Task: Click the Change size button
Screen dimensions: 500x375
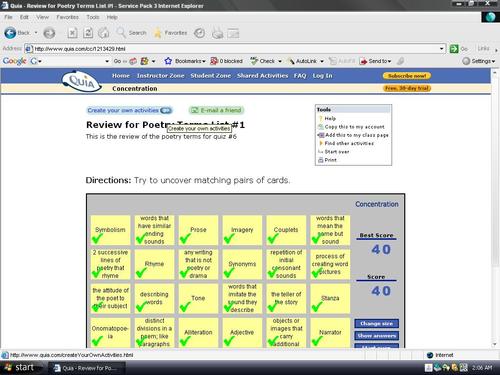Action: tap(376, 323)
